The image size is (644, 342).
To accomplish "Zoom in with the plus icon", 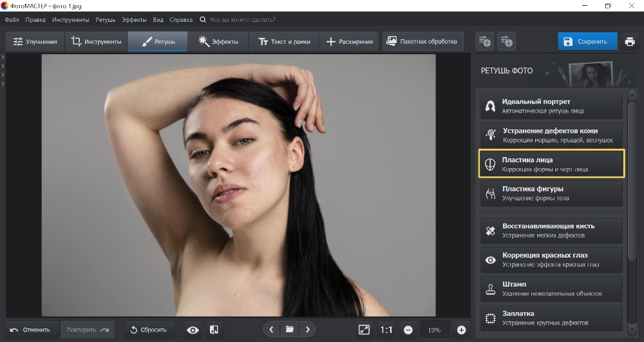I will pos(461,330).
